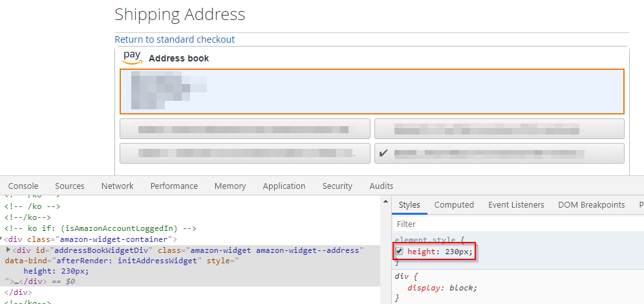The width and height of the screenshot is (644, 304).
Task: Click the display: block value in the div rule
Action: coord(464,288)
